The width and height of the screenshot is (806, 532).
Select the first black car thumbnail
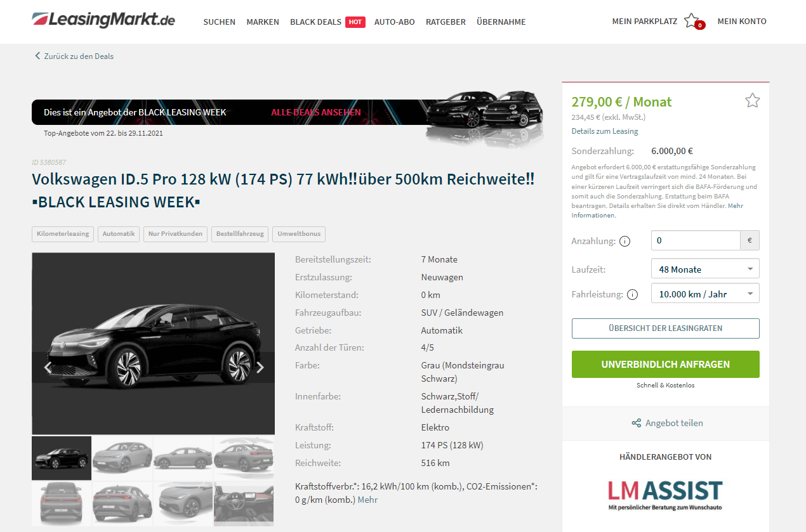(62, 458)
